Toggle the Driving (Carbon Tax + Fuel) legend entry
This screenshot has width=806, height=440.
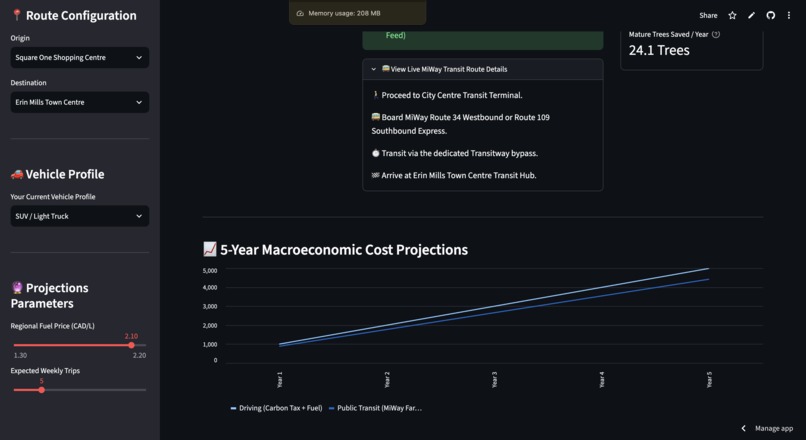click(277, 408)
